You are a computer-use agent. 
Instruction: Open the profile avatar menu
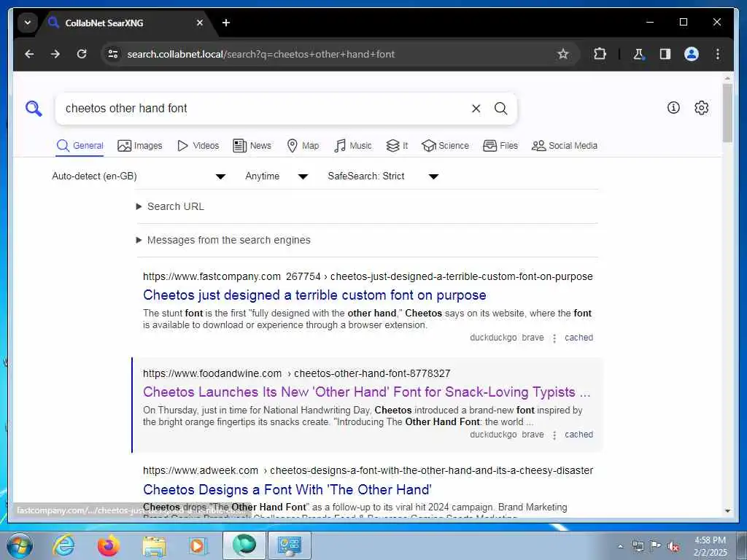(x=692, y=54)
